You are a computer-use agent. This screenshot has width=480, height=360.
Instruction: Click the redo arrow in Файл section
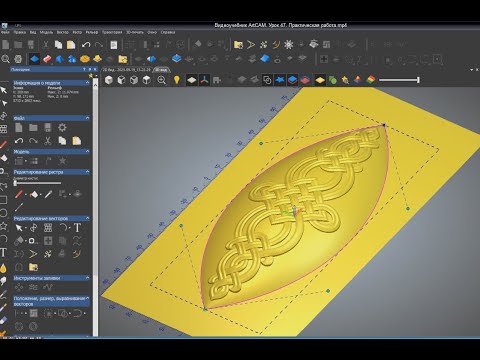[33, 141]
